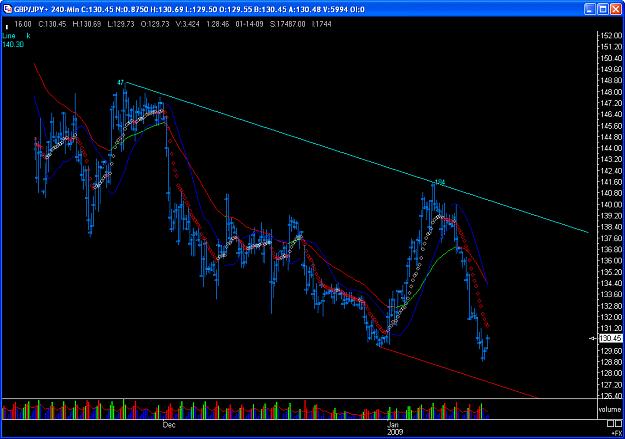Click the S:17487.00 value in data row

(288, 24)
